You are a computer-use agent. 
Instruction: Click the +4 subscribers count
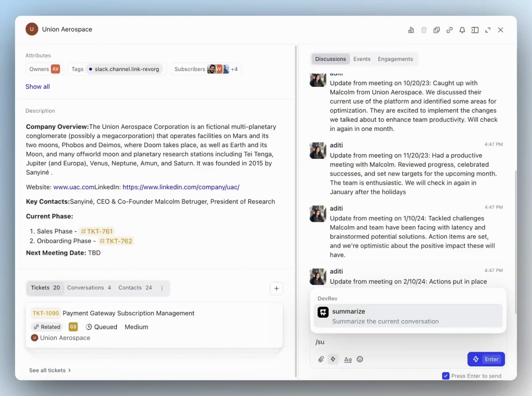coord(234,69)
